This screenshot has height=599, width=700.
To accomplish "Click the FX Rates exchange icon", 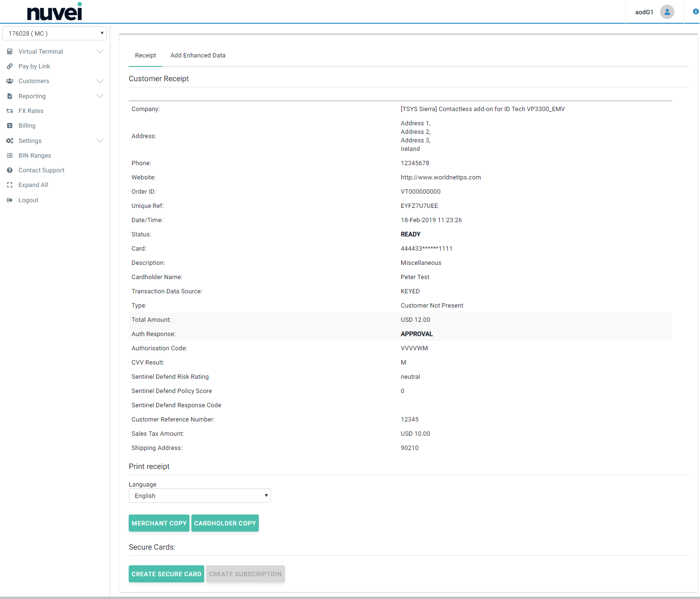I will tap(9, 111).
